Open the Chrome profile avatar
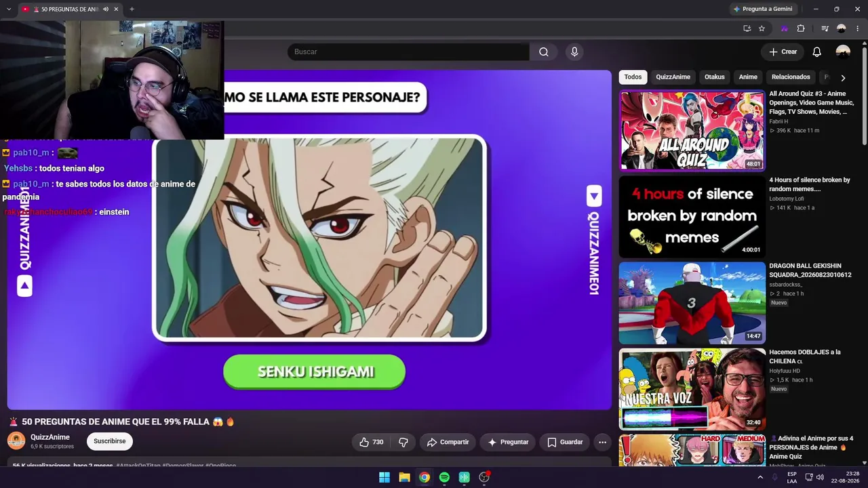The image size is (868, 488). 842,28
